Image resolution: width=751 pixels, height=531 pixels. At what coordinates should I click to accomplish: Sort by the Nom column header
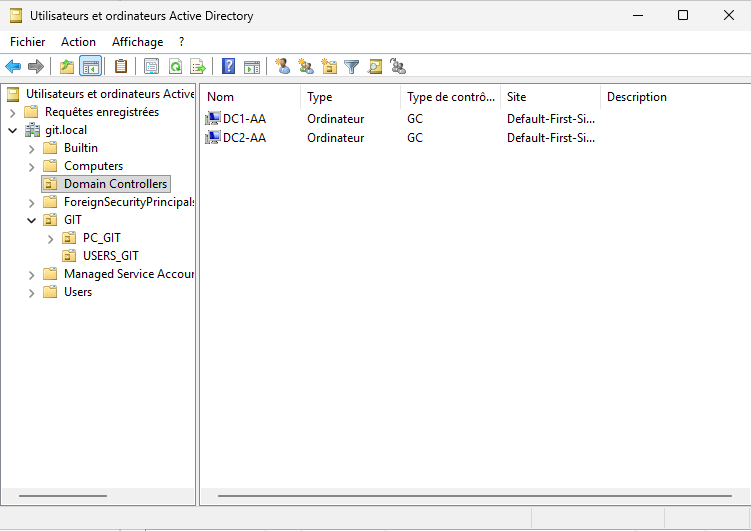click(x=250, y=97)
